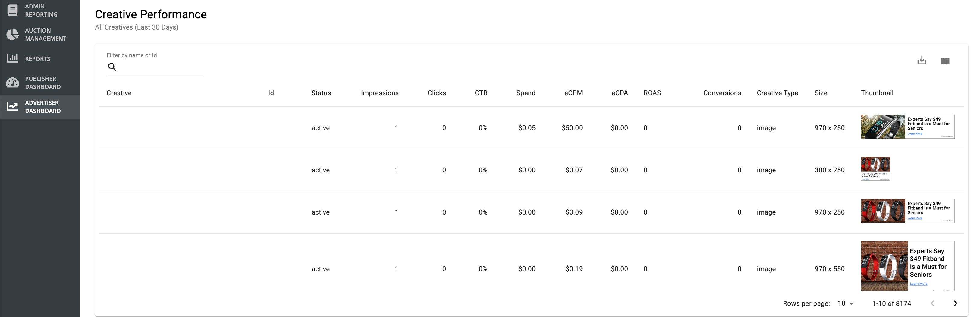Go to Reports section
This screenshot has height=317, width=980.
[x=39, y=58]
